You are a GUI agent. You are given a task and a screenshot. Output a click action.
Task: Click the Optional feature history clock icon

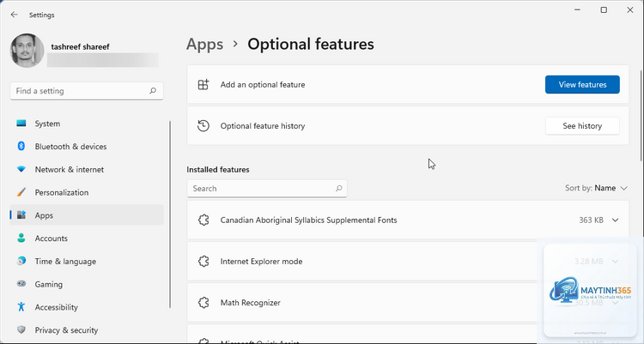pyautogui.click(x=204, y=126)
